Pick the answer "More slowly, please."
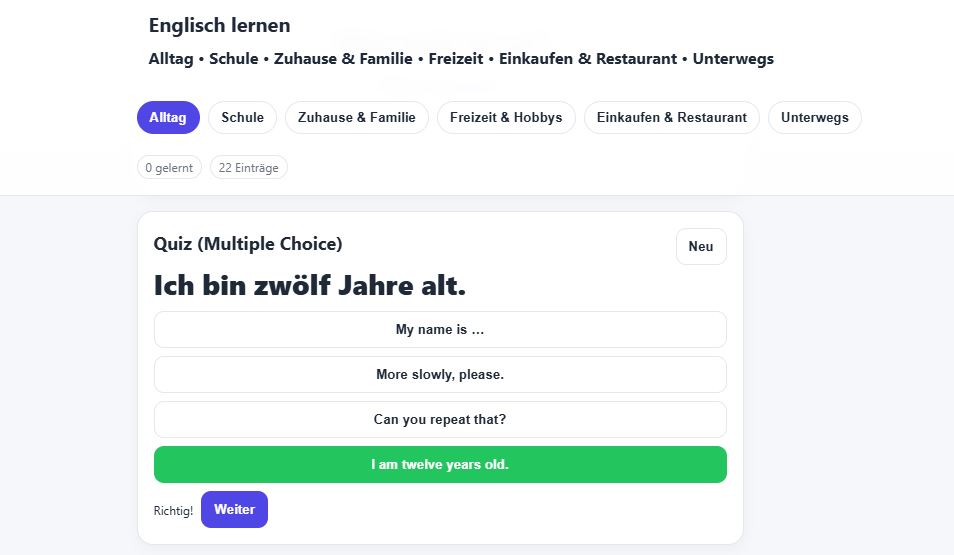 point(440,375)
